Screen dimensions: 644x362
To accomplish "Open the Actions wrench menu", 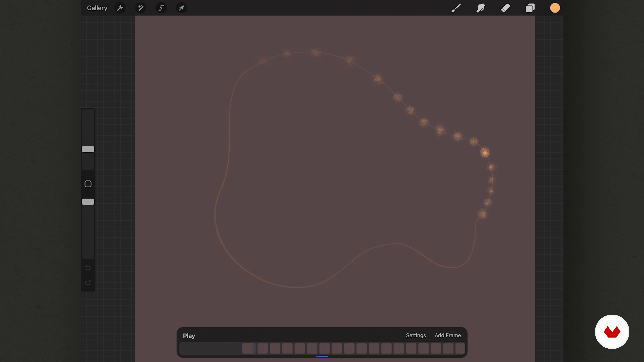I will (120, 8).
